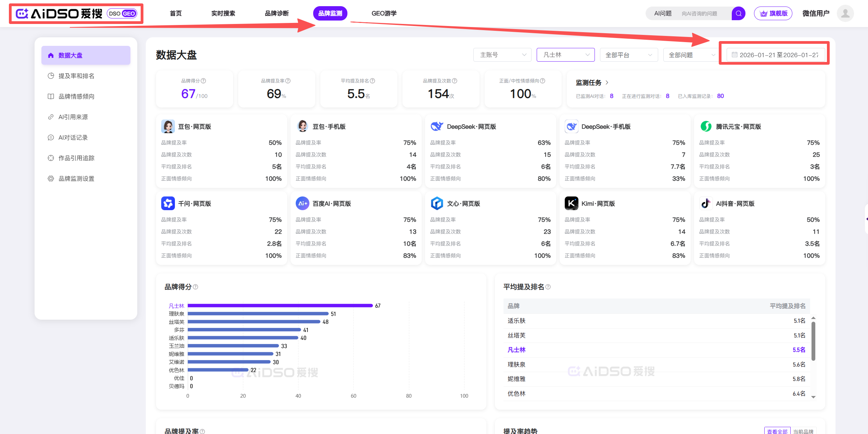868x434 pixels.
Task: Switch trend view to 查看全部
Action: (x=777, y=431)
